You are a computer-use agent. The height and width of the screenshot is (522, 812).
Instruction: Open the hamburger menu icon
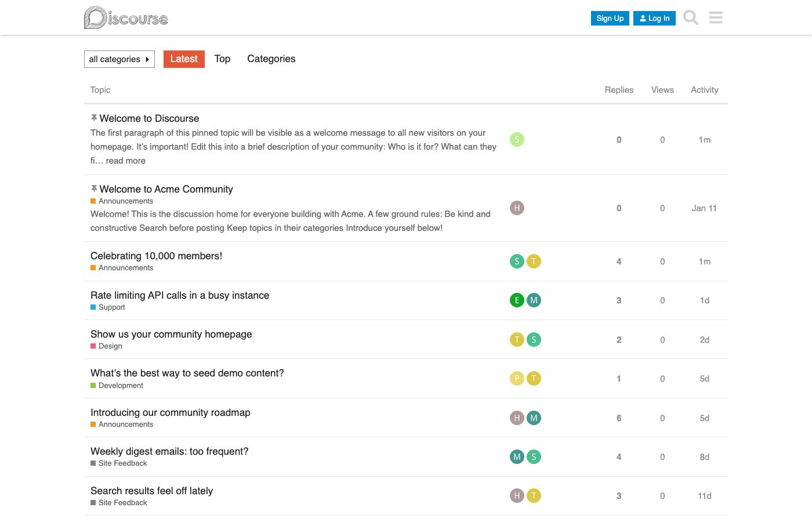(716, 18)
